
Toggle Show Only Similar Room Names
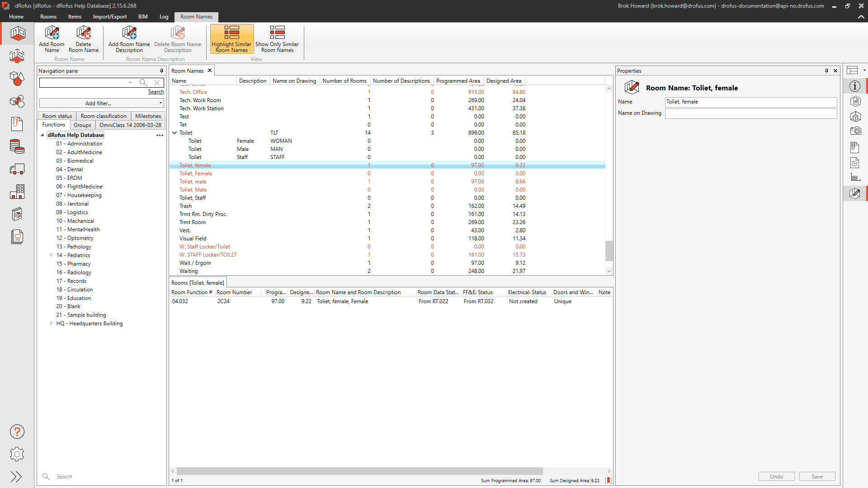click(x=277, y=39)
